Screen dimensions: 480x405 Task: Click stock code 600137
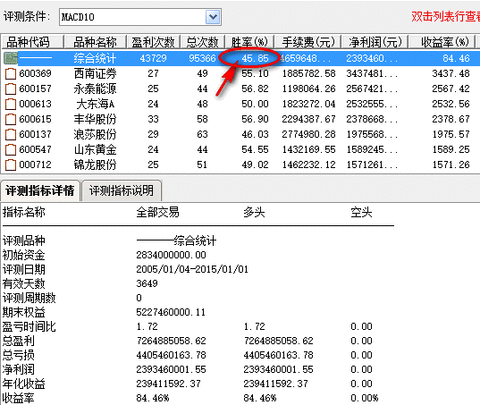[x=35, y=135]
